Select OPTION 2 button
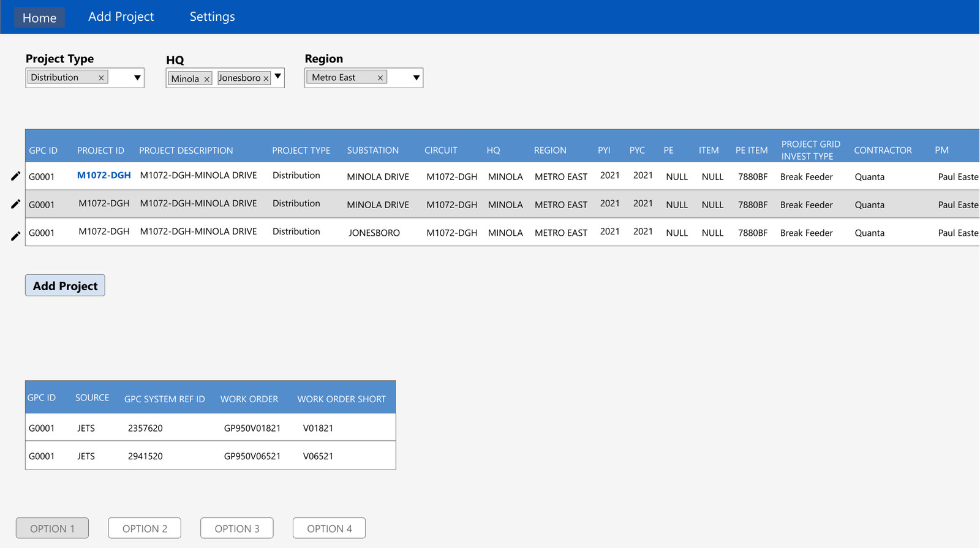Viewport: 980px width, 548px height. (145, 528)
